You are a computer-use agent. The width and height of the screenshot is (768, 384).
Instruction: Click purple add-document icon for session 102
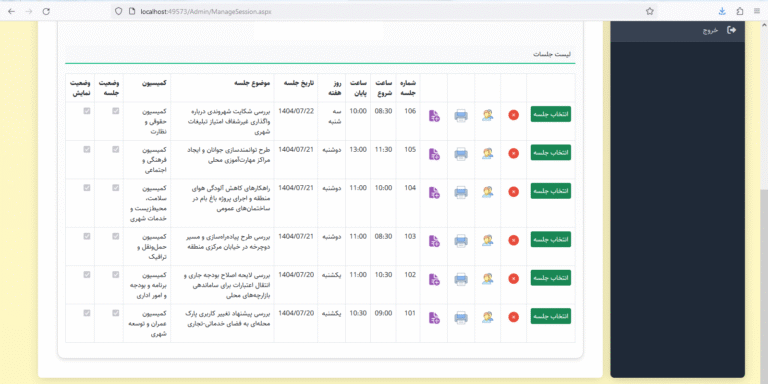pyautogui.click(x=434, y=279)
